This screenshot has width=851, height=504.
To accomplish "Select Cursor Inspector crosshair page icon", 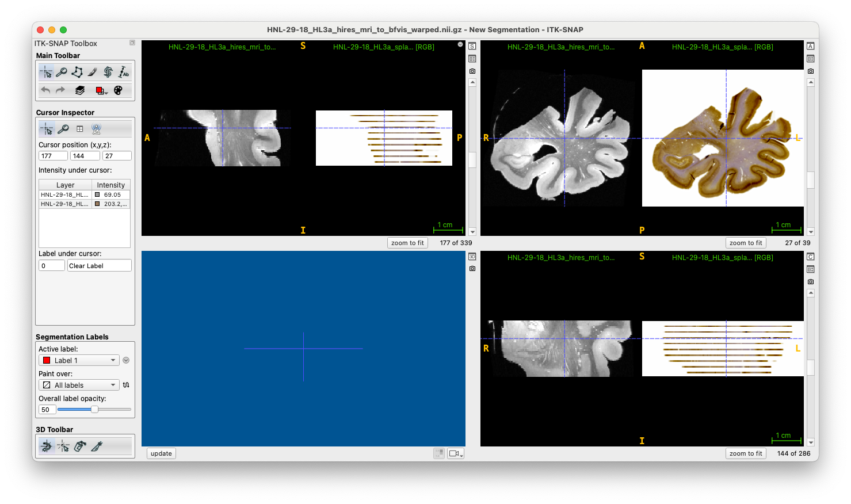I will pyautogui.click(x=47, y=129).
